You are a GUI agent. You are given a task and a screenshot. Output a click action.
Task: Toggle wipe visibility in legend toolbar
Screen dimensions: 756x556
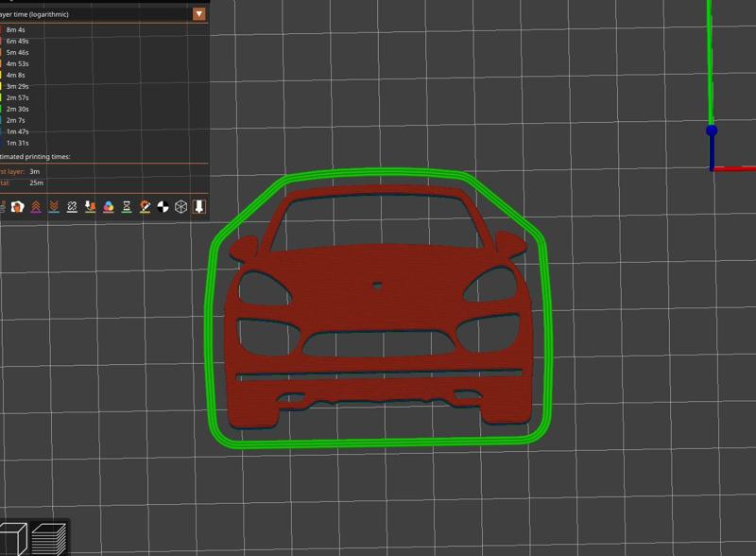(x=17, y=207)
